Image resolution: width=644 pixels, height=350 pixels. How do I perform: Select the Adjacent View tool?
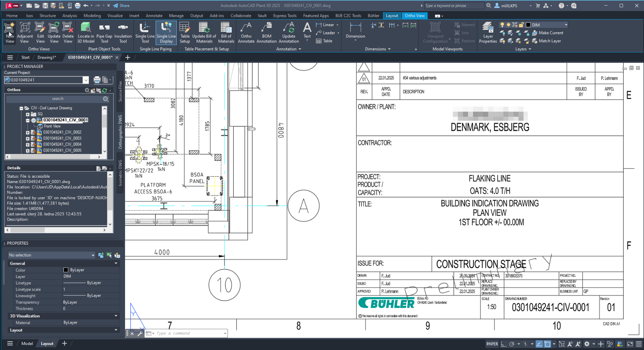[x=25, y=33]
